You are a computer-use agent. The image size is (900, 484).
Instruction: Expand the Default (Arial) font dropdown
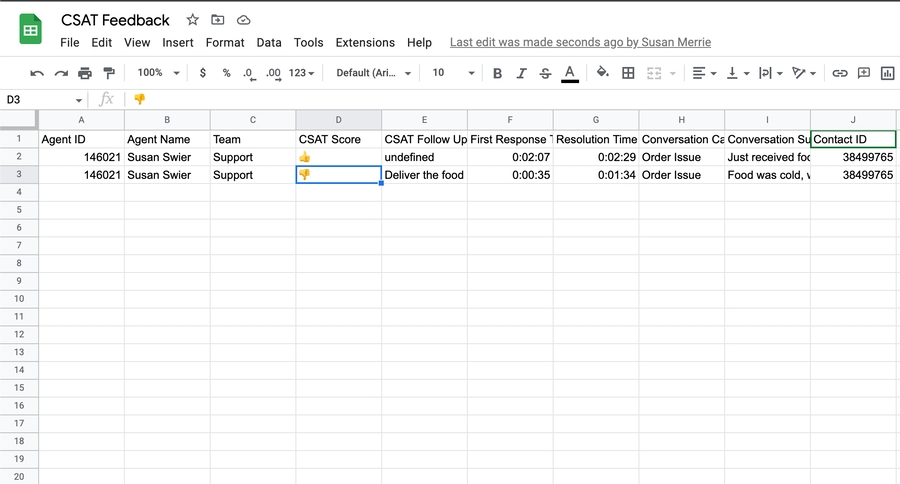(x=375, y=73)
